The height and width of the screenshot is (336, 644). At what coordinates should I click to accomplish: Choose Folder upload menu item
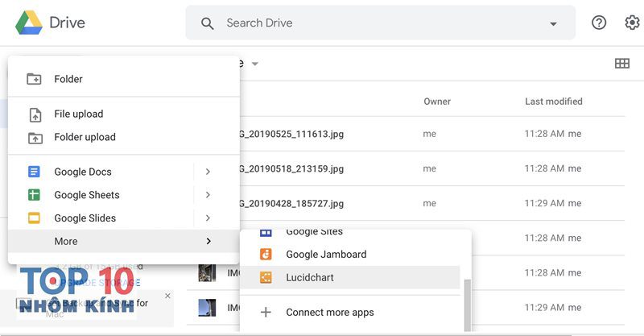pos(124,137)
